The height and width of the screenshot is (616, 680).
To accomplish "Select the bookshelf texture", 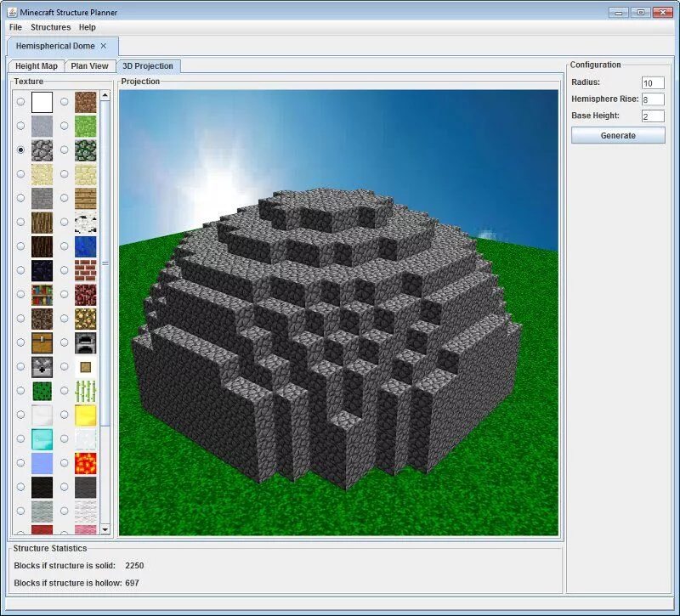I will [42, 294].
